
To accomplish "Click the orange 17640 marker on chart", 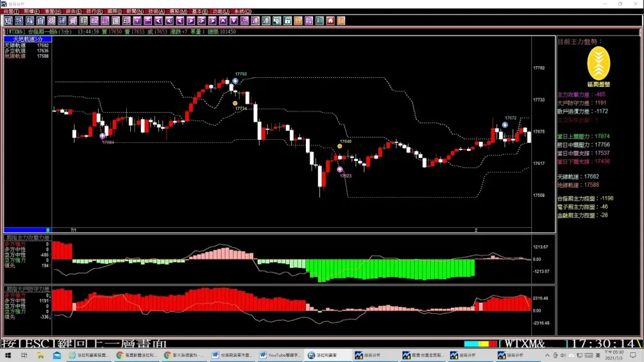I will (339, 146).
